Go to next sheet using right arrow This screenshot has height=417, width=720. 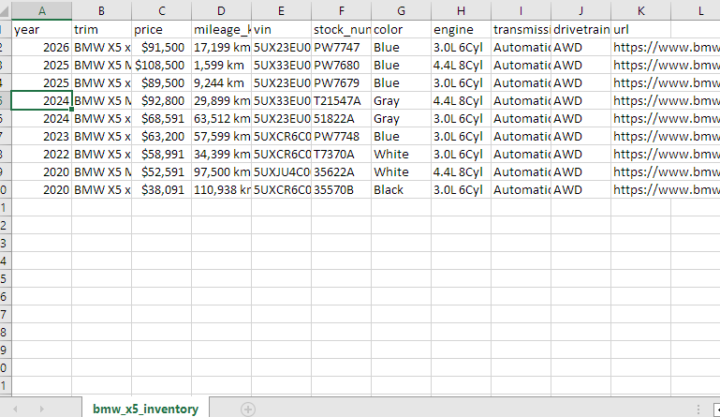[41, 409]
